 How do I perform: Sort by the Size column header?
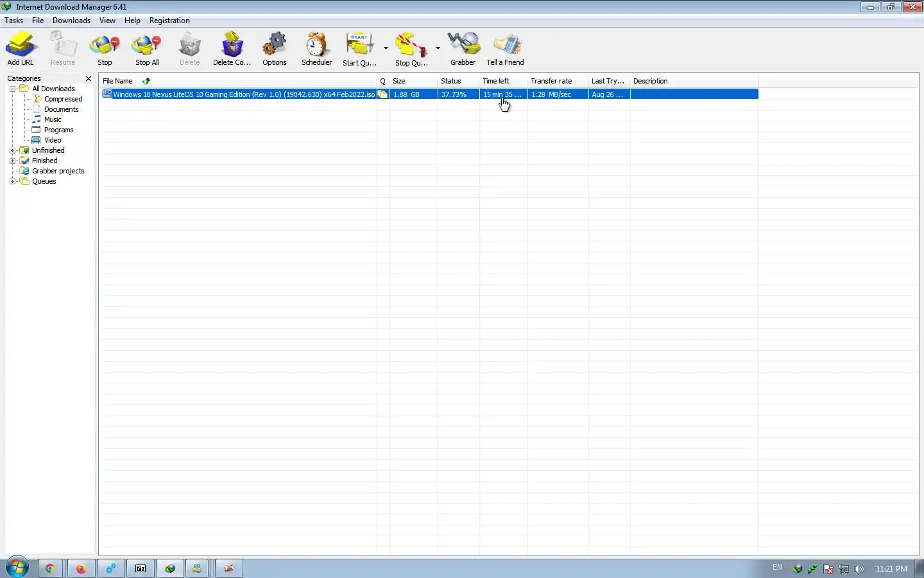pyautogui.click(x=413, y=81)
